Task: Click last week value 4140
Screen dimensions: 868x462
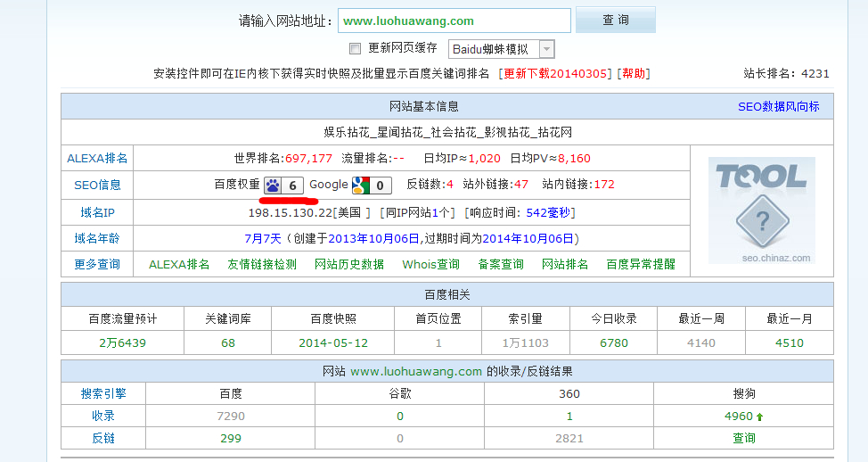Action: point(701,342)
